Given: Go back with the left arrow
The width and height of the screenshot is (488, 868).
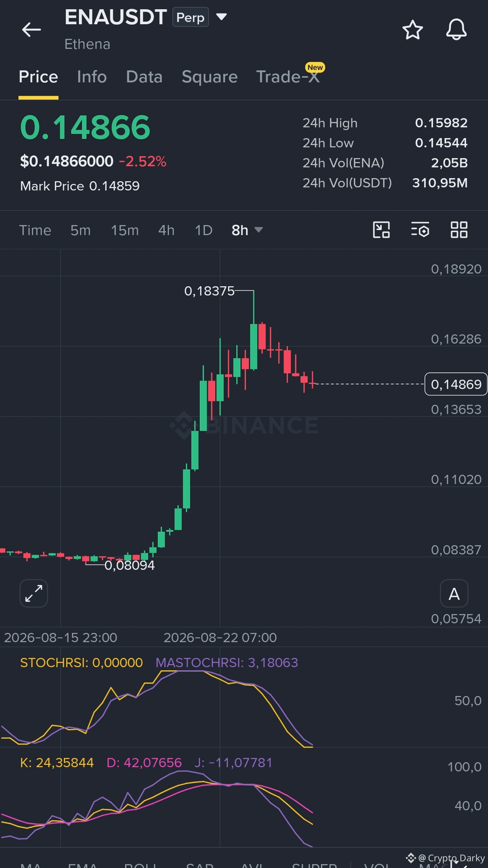Looking at the screenshot, I should coord(32,30).
